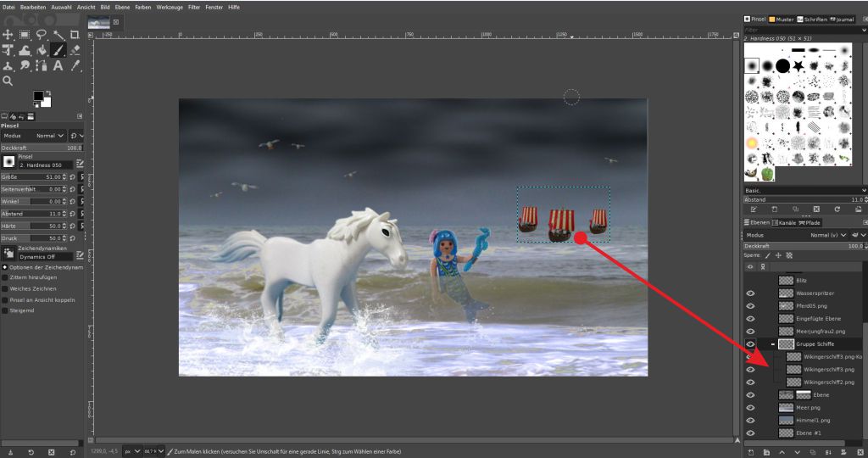868x458 pixels.
Task: Select the Text tool
Action: tap(58, 66)
